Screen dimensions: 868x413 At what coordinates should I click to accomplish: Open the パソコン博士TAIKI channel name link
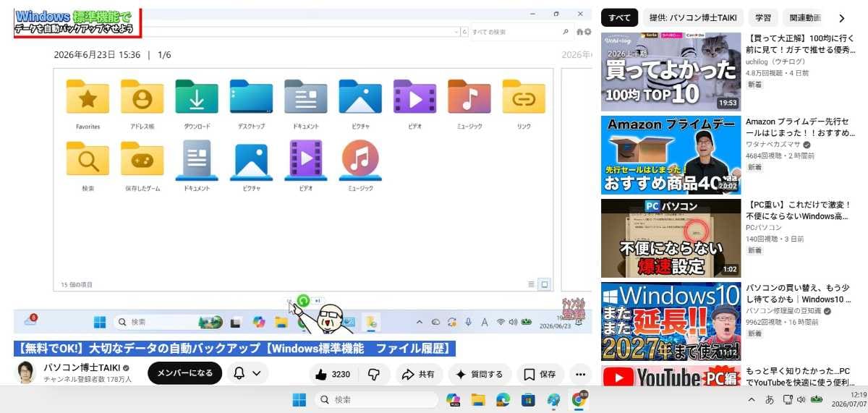(81, 367)
